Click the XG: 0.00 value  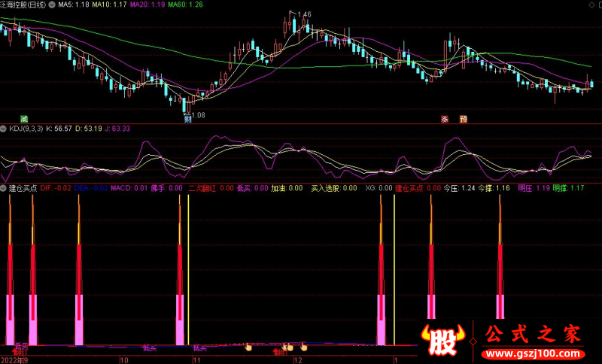[379, 188]
